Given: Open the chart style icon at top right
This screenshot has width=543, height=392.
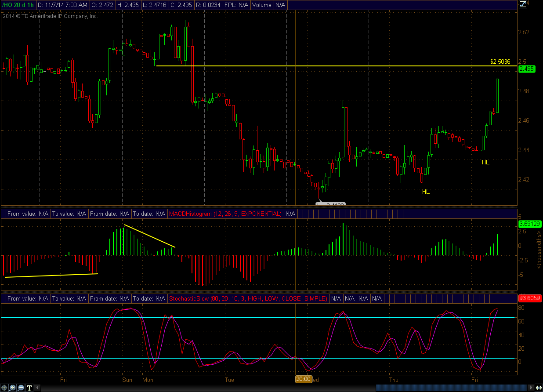Looking at the screenshot, I should [523, 4].
